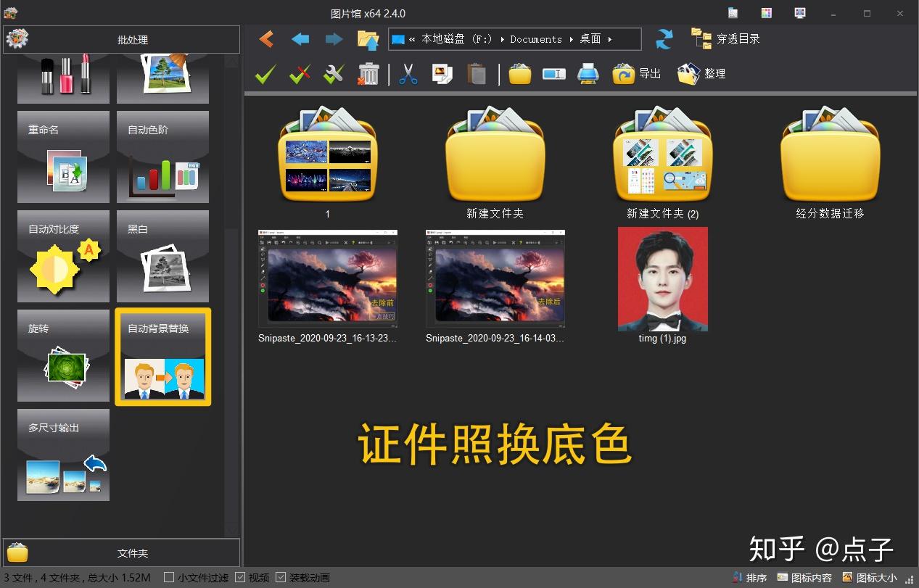
Task: Click the 整理 organize button
Action: tap(701, 74)
